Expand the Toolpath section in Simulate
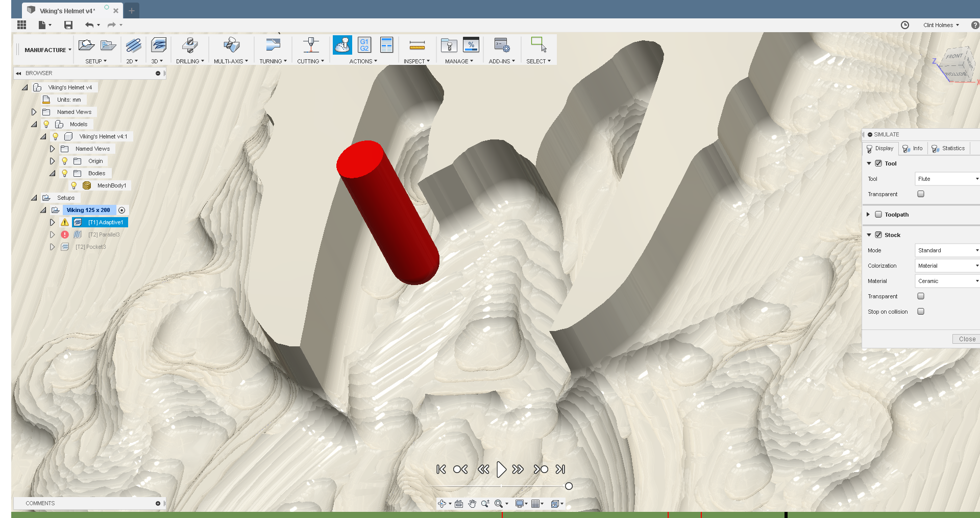Image resolution: width=980 pixels, height=518 pixels. (x=869, y=215)
